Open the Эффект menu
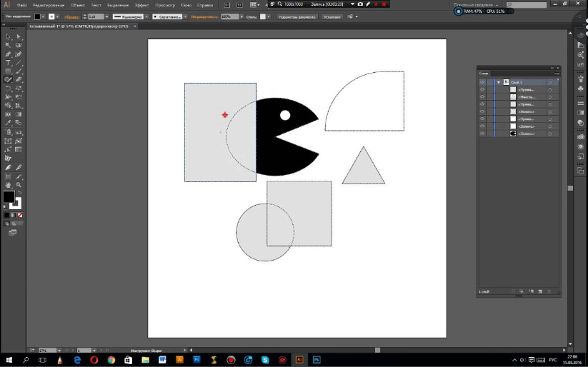This screenshot has width=588, height=367. (141, 4)
